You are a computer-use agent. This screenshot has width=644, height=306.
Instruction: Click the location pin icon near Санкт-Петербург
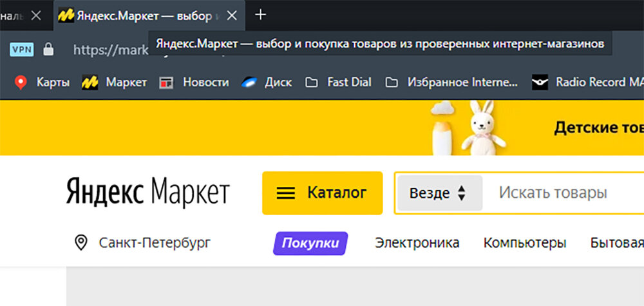(81, 243)
